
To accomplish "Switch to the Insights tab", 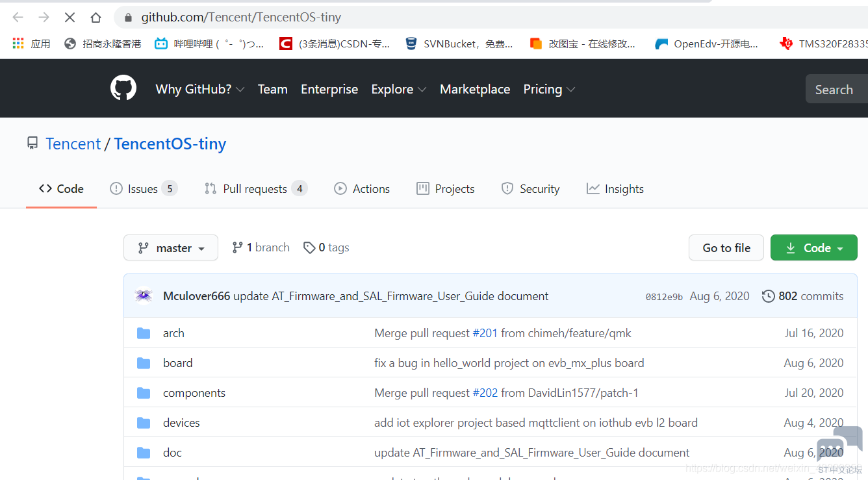I will click(615, 189).
